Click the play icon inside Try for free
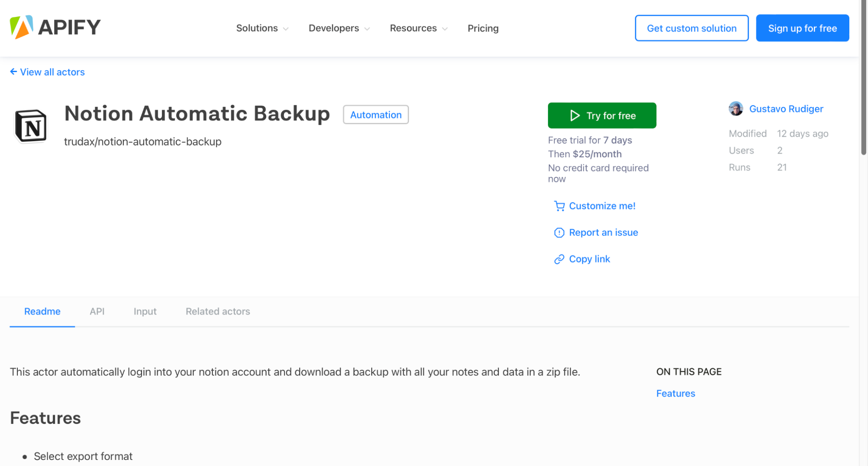Viewport: 868px width, 466px height. [575, 116]
